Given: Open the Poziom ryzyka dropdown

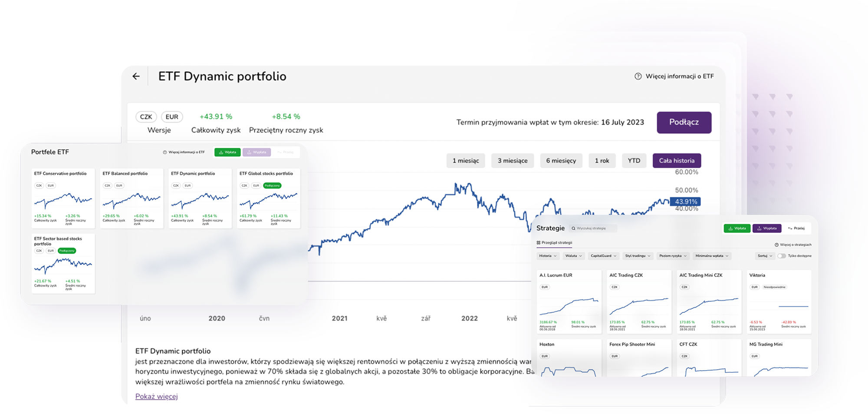Looking at the screenshot, I should 673,256.
